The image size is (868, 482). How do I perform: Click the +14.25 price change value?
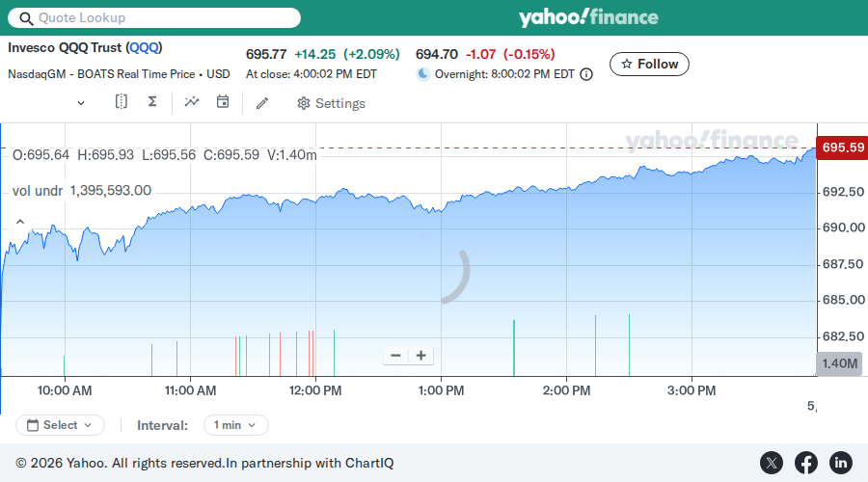315,54
